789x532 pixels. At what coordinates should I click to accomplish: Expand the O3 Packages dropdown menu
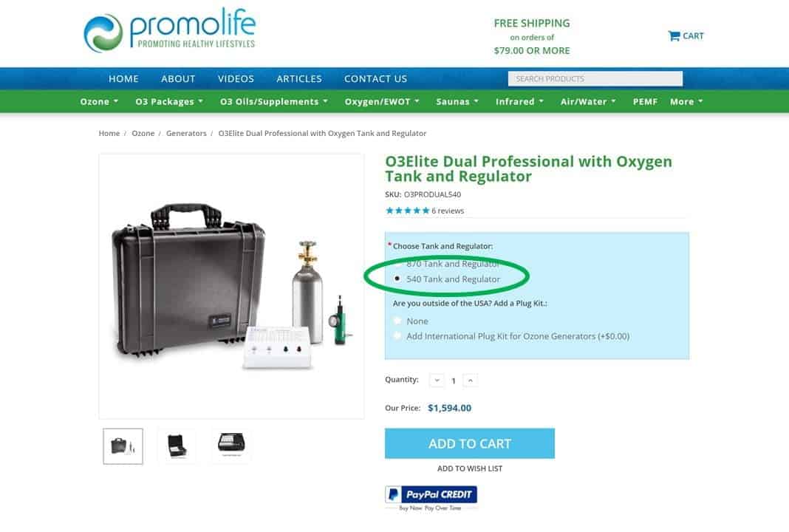(169, 102)
